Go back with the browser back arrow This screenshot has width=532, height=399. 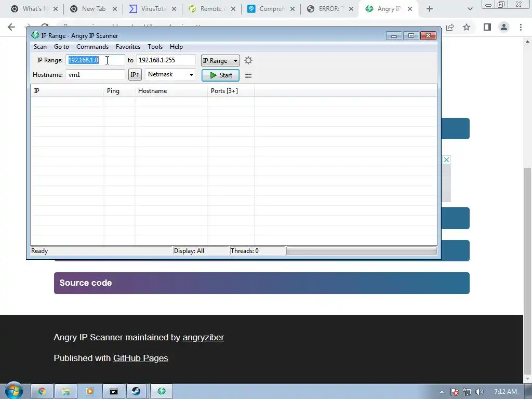11,27
